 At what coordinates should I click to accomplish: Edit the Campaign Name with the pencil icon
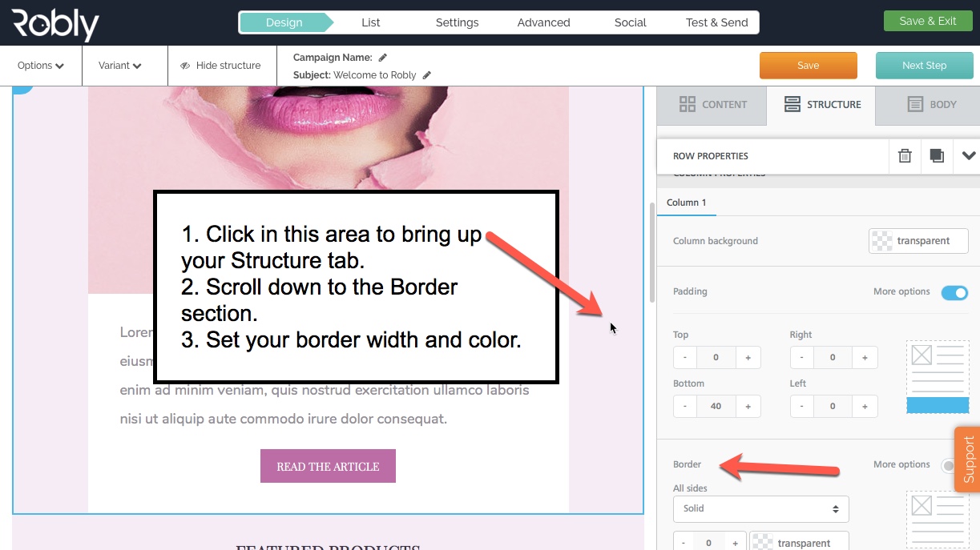pyautogui.click(x=382, y=56)
